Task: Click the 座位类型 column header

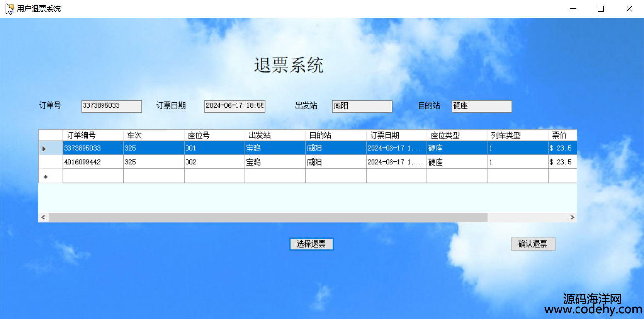Action: pos(458,135)
